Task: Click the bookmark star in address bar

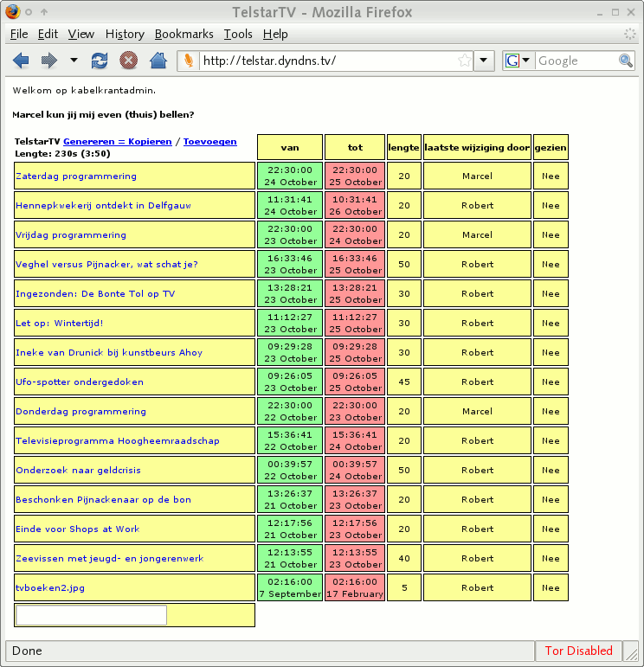Action: pyautogui.click(x=465, y=61)
